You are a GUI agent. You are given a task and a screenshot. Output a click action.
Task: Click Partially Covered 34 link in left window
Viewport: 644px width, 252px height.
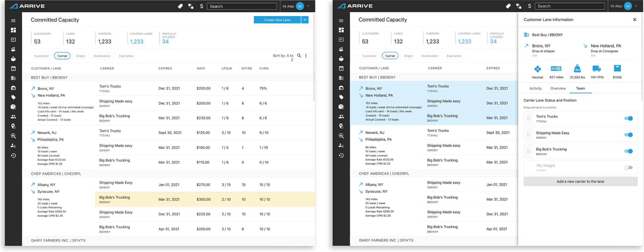(165, 42)
